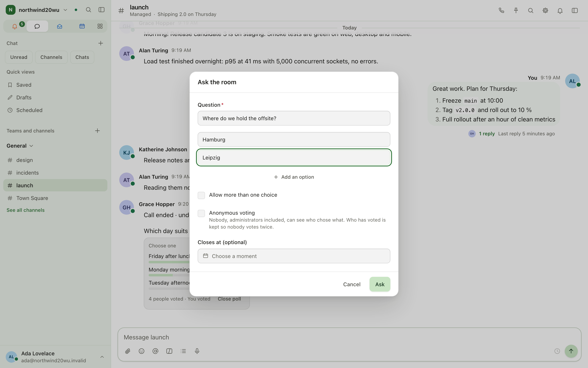Start a call with phone icon

(501, 10)
